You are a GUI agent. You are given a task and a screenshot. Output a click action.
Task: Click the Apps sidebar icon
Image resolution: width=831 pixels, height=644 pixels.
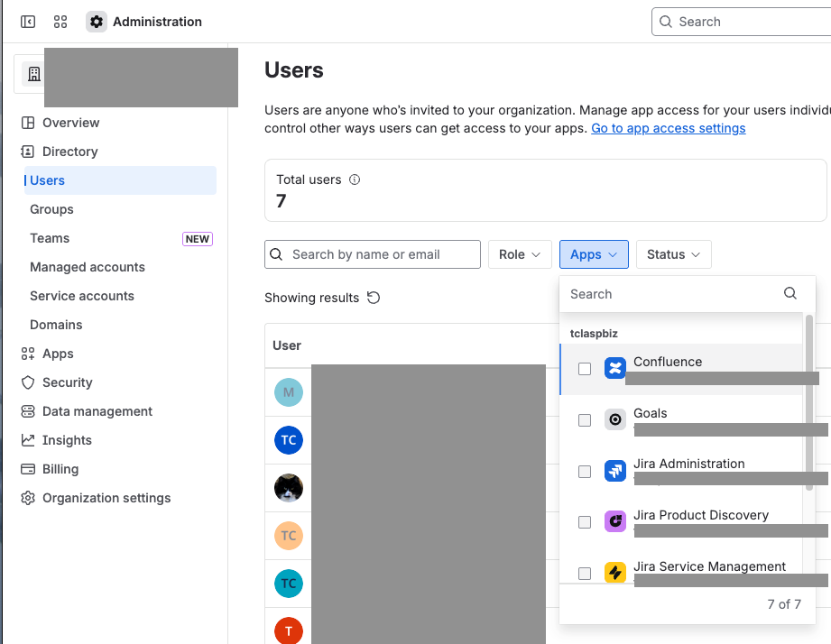[x=28, y=354]
